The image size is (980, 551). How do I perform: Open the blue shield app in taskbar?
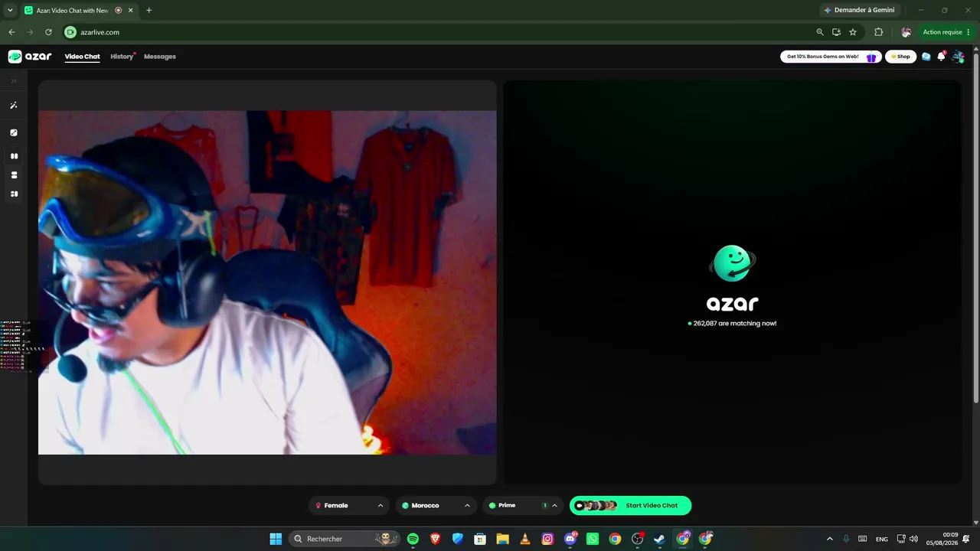coord(458,539)
